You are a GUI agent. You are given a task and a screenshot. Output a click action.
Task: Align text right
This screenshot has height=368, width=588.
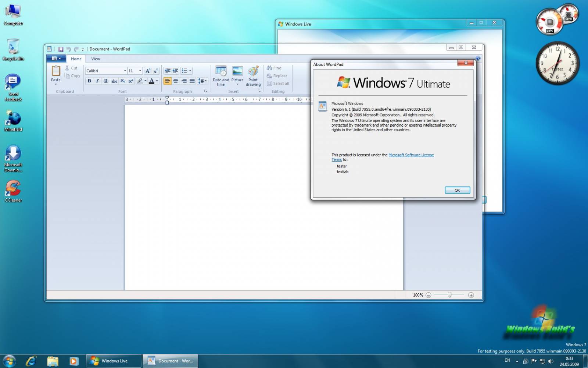click(x=184, y=81)
